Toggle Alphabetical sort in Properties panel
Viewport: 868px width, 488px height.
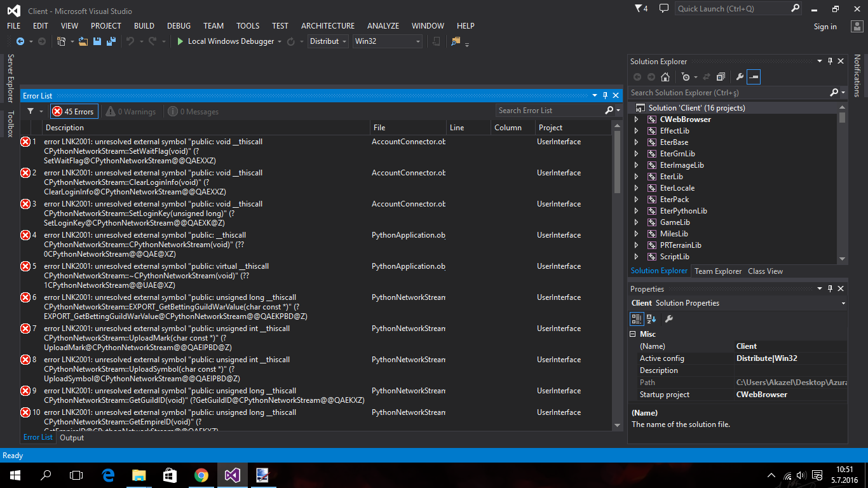click(651, 318)
